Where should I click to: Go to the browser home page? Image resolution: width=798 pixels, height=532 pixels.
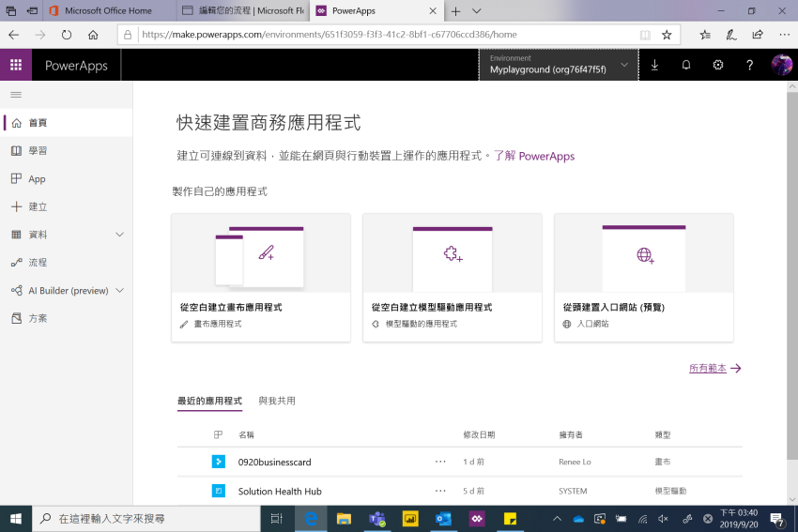(x=93, y=35)
